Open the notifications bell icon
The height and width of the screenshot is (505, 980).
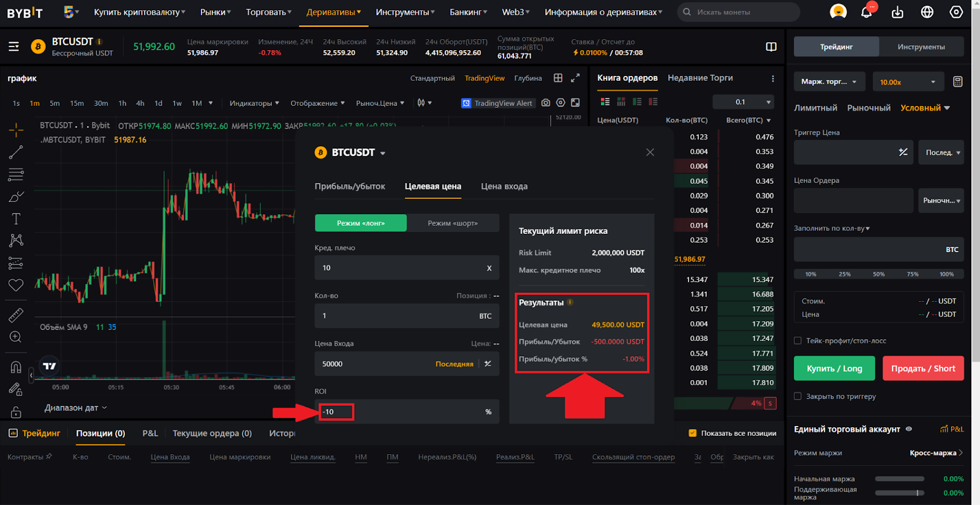(866, 12)
